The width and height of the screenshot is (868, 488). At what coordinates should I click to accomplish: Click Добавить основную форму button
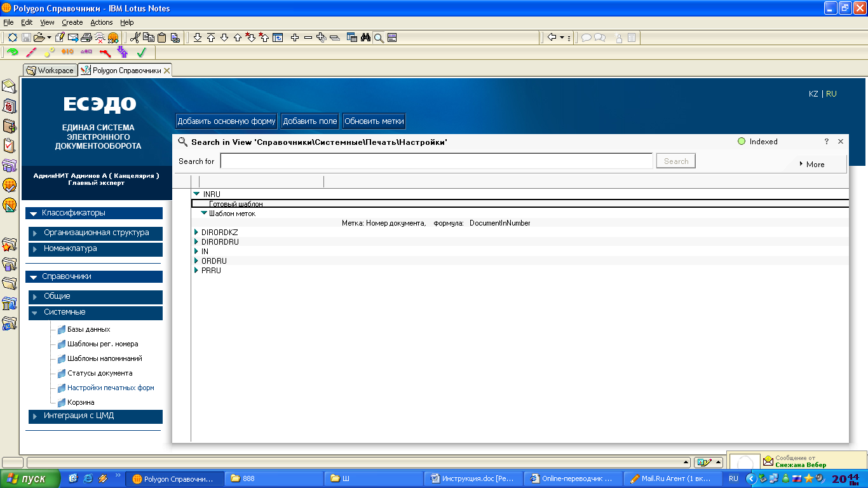coord(226,121)
